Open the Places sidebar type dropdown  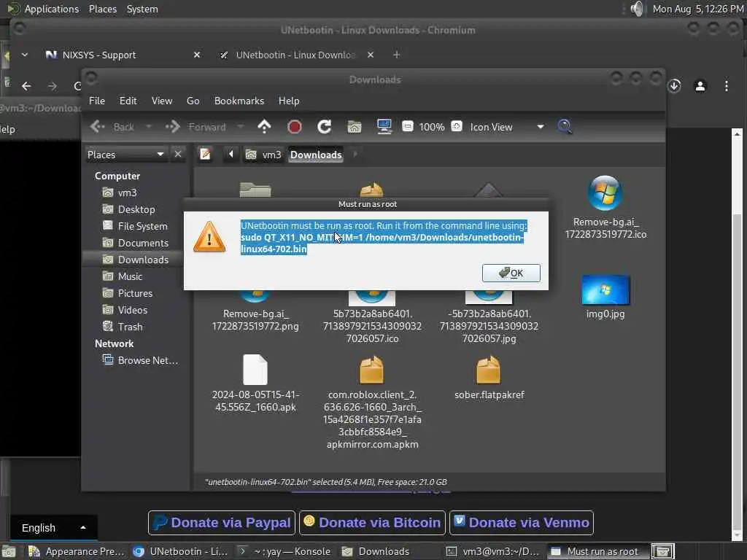point(125,155)
